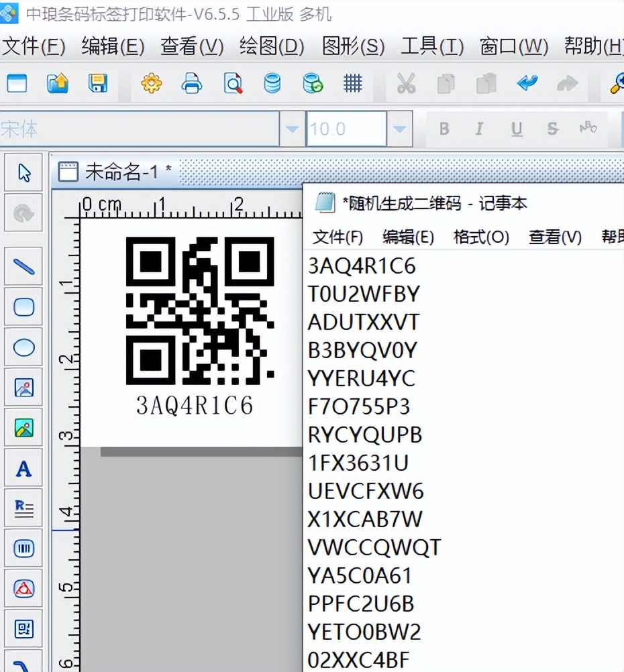624x672 pixels.
Task: Select the Rounded Rectangle tool
Action: point(23,306)
